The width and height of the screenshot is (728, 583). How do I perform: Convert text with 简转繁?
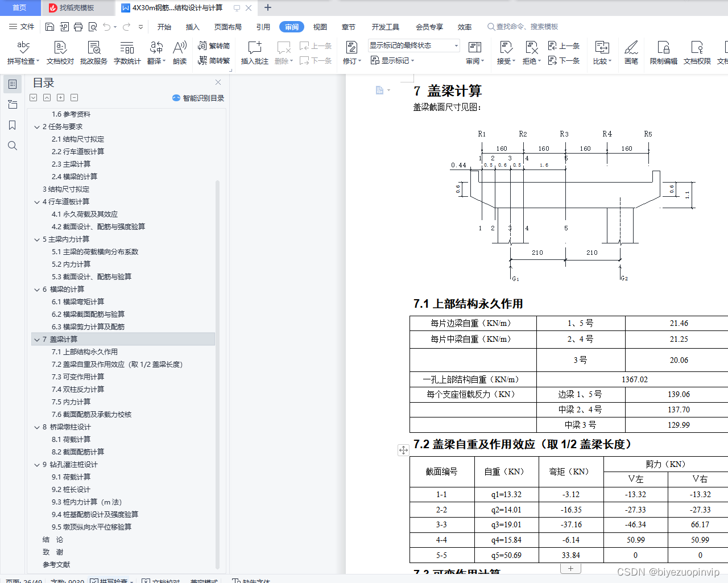tap(214, 60)
